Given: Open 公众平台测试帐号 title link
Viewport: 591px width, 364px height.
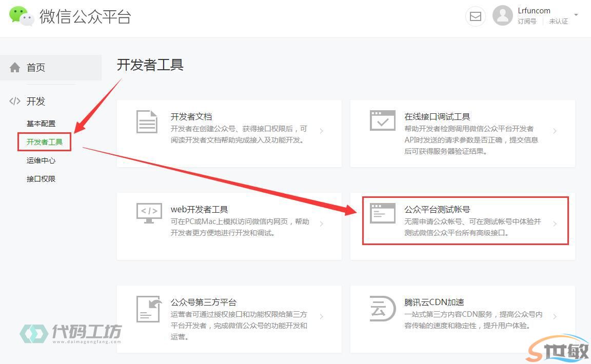Looking at the screenshot, I should (437, 210).
